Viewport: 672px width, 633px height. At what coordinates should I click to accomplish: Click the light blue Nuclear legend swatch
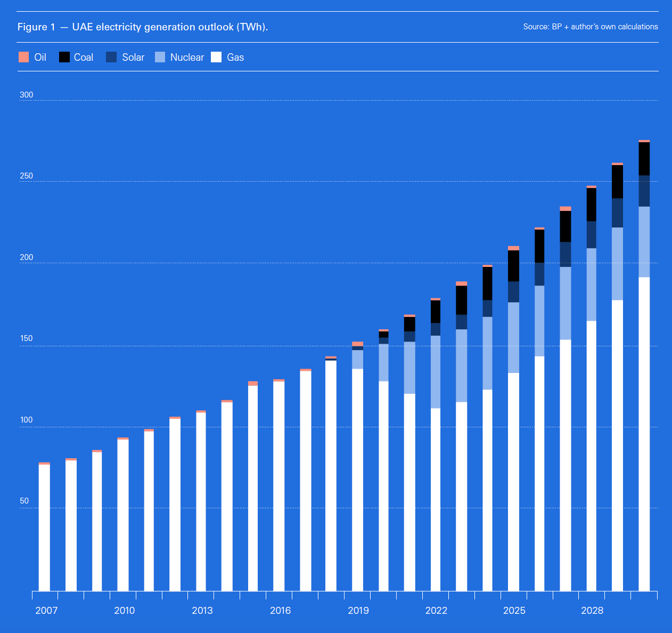coord(160,57)
